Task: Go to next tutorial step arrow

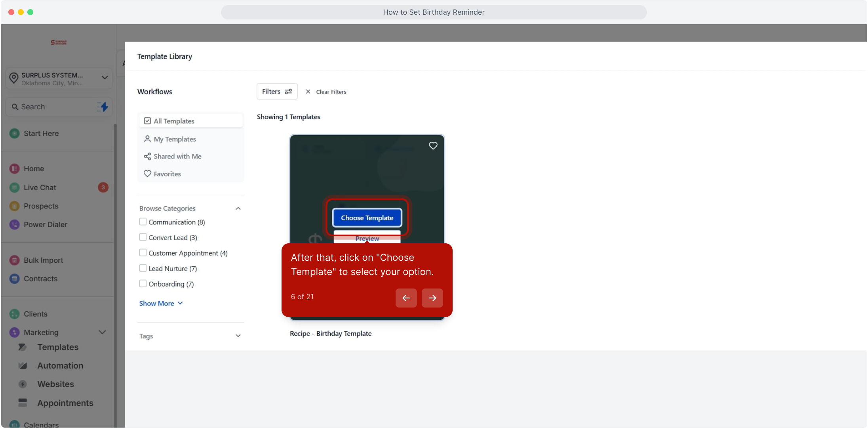Action: [x=432, y=298]
